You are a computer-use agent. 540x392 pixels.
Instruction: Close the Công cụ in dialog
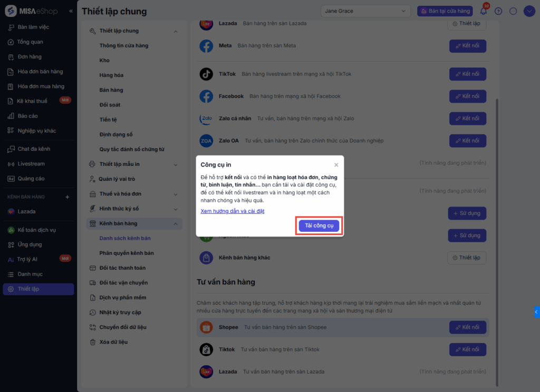pyautogui.click(x=336, y=165)
